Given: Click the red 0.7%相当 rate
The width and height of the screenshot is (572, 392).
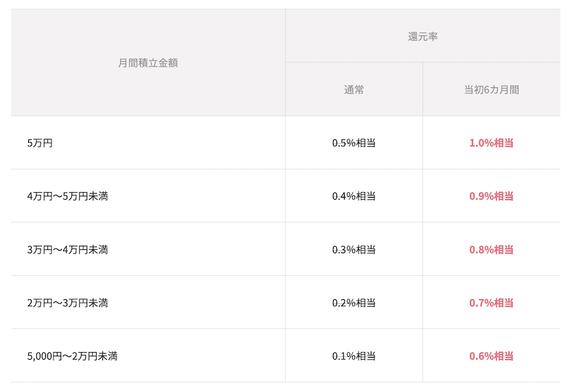Looking at the screenshot, I should (492, 303).
